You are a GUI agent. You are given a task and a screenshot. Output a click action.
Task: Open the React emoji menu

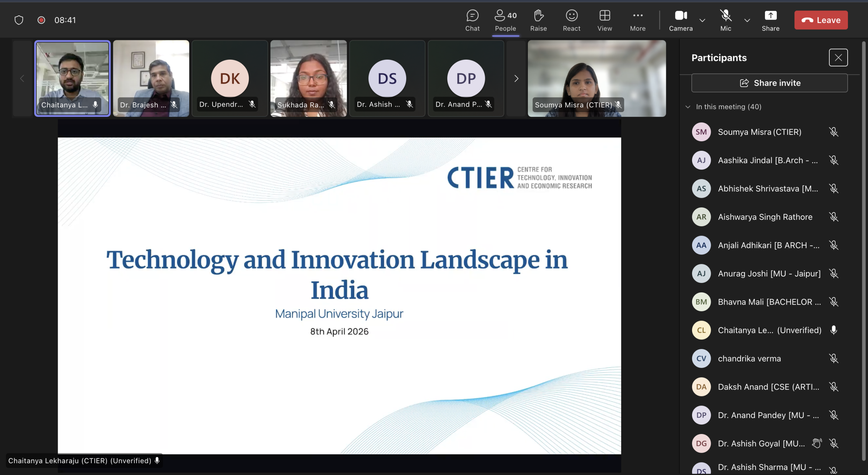571,20
